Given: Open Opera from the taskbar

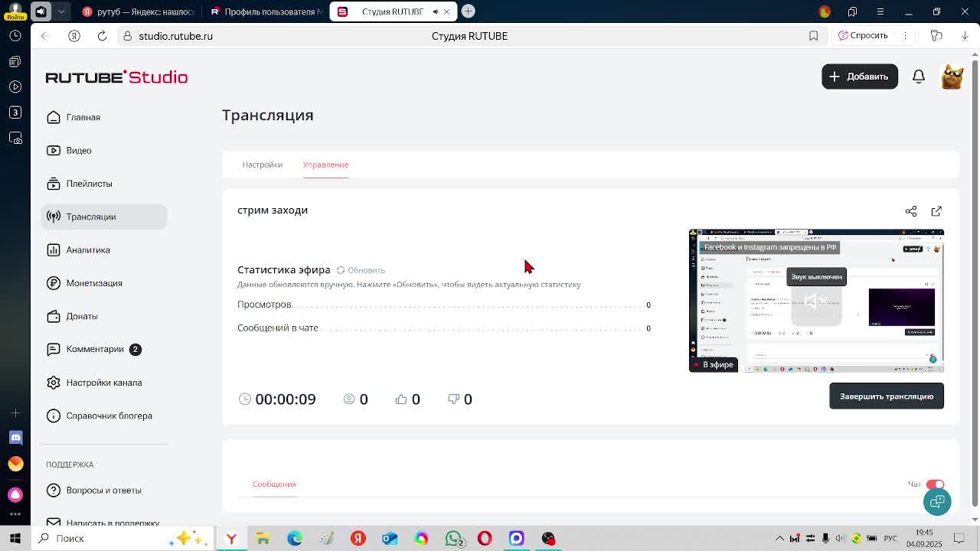Looking at the screenshot, I should [x=485, y=538].
